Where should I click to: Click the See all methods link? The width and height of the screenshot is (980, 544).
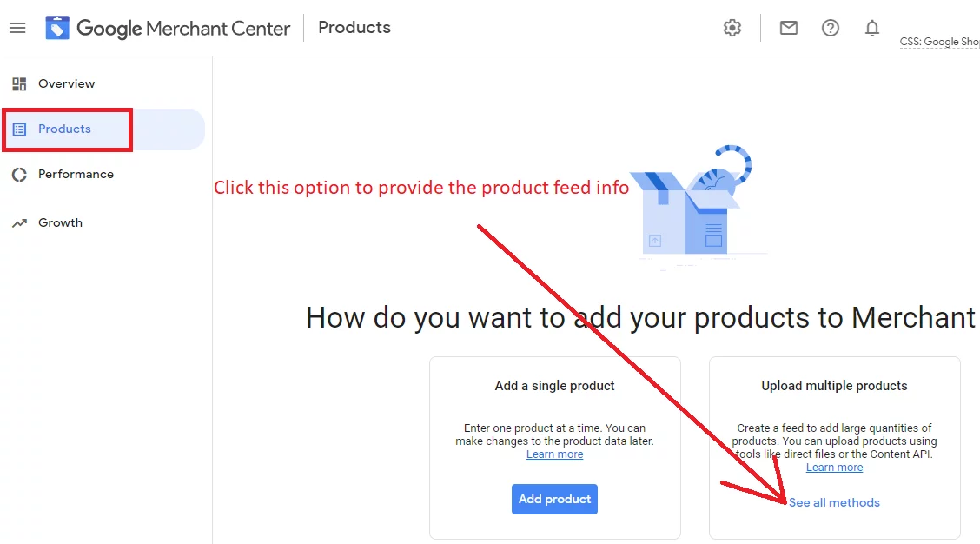click(x=834, y=502)
